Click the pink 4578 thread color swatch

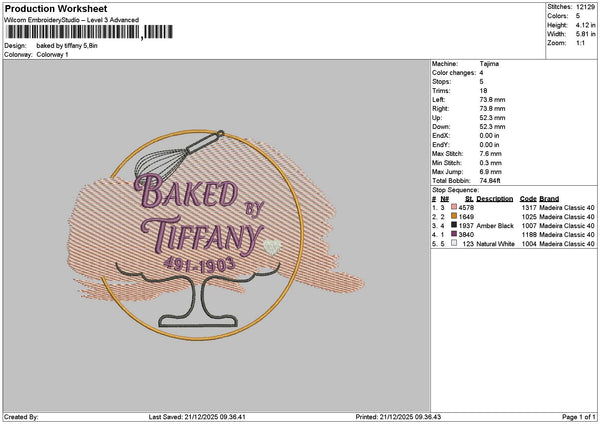[x=454, y=207]
